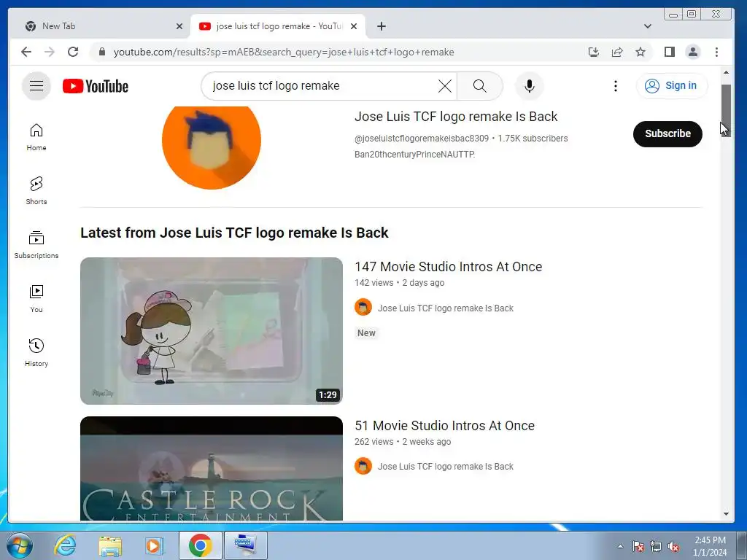747x560 pixels.
Task: Click channel name under 51 Movie Studio Intros video
Action: pyautogui.click(x=446, y=467)
